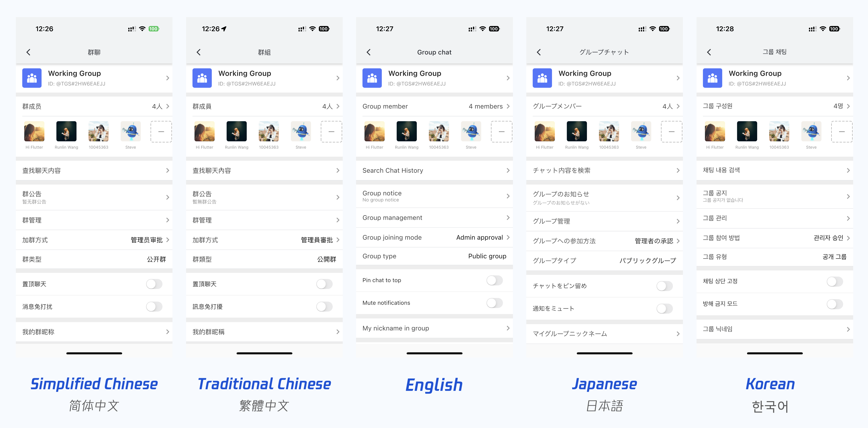
Task: Open Search Chat History in English view
Action: pyautogui.click(x=434, y=170)
